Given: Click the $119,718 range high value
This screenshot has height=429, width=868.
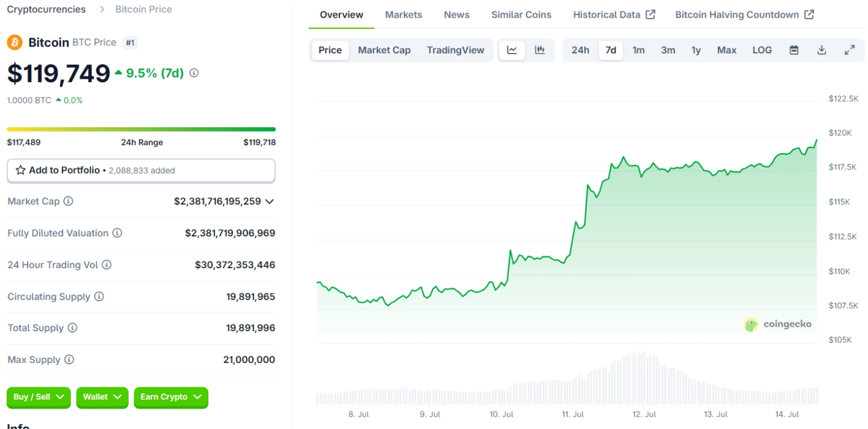Looking at the screenshot, I should (x=259, y=142).
